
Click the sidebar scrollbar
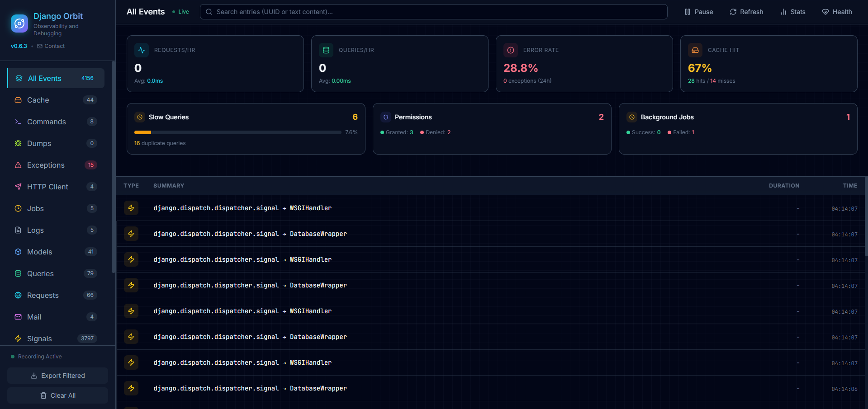point(114,167)
